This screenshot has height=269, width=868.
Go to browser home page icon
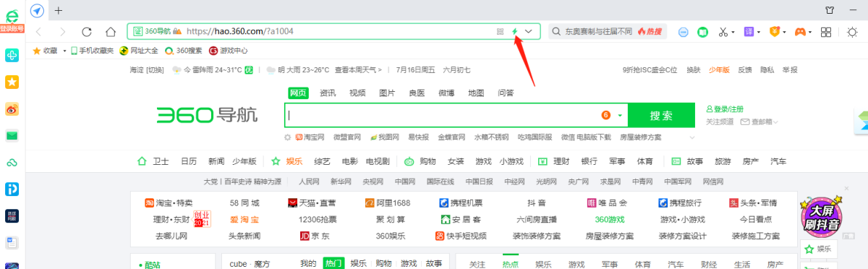[x=111, y=32]
